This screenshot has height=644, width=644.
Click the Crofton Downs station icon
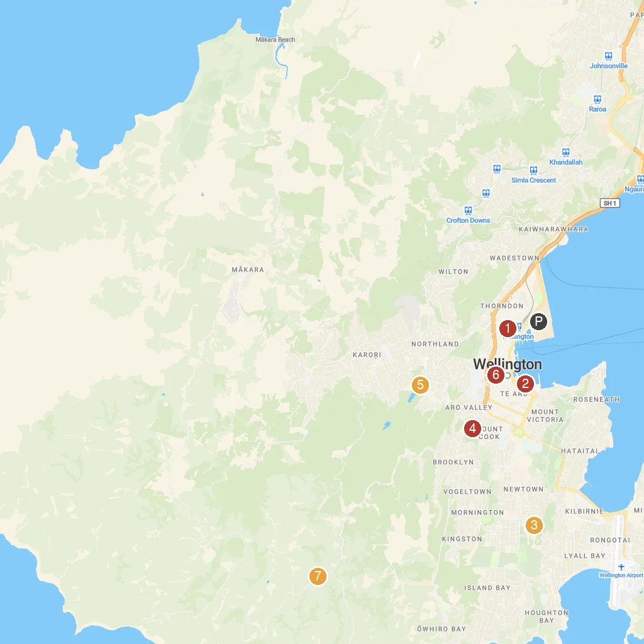click(468, 211)
